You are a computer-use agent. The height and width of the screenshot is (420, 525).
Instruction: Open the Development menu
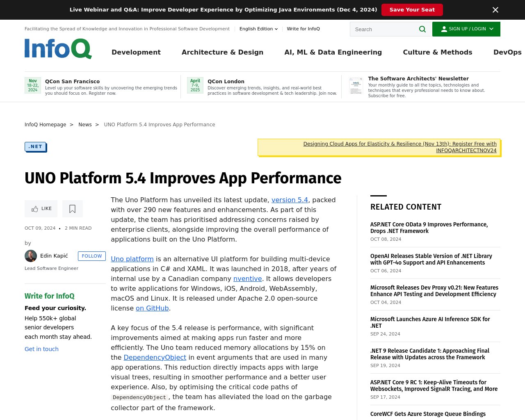136,52
